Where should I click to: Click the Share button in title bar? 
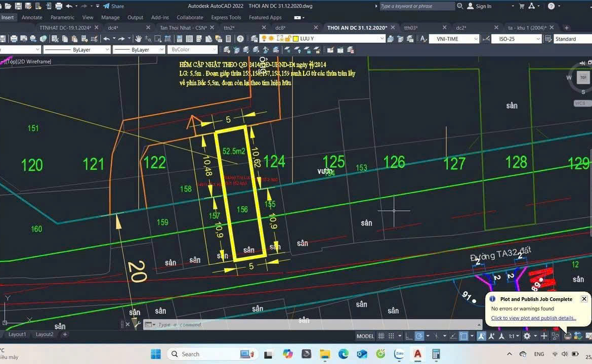tap(114, 6)
